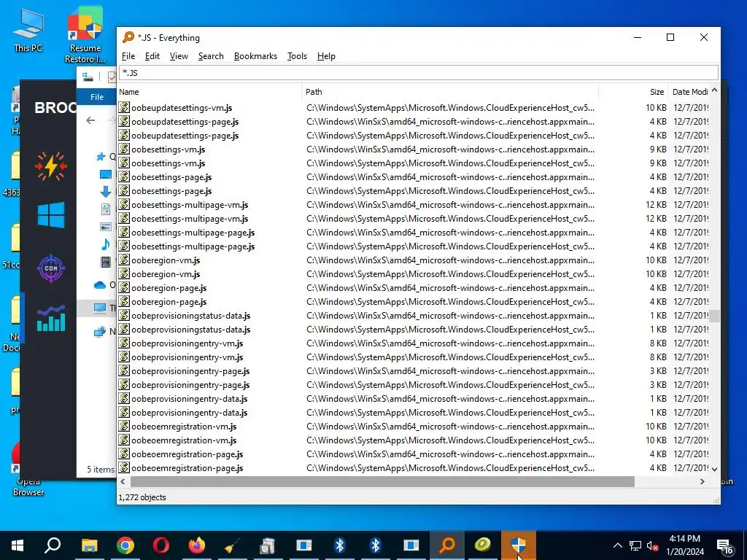Click the Windows logo icon in sidebar app
Viewport: 747px width, 560px height.
[x=51, y=215]
